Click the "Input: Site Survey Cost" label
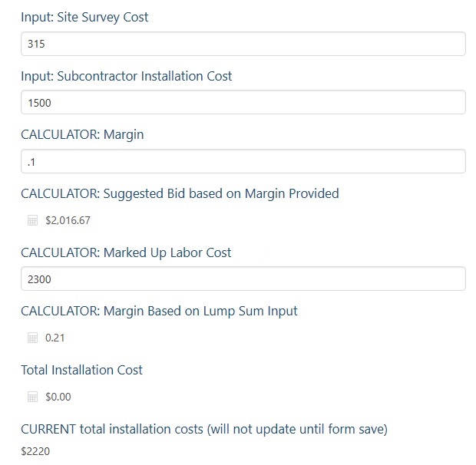This screenshot has width=476, height=465. point(84,17)
